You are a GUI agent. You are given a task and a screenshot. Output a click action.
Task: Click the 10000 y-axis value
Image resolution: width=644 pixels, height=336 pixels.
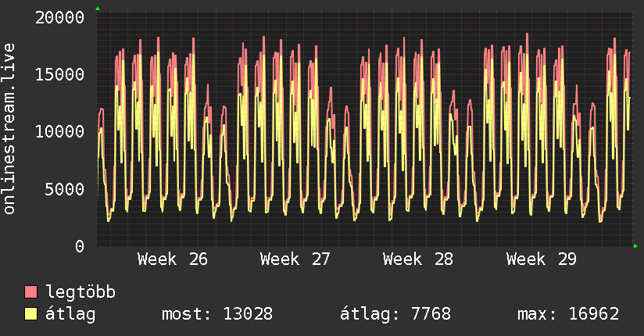(60, 132)
